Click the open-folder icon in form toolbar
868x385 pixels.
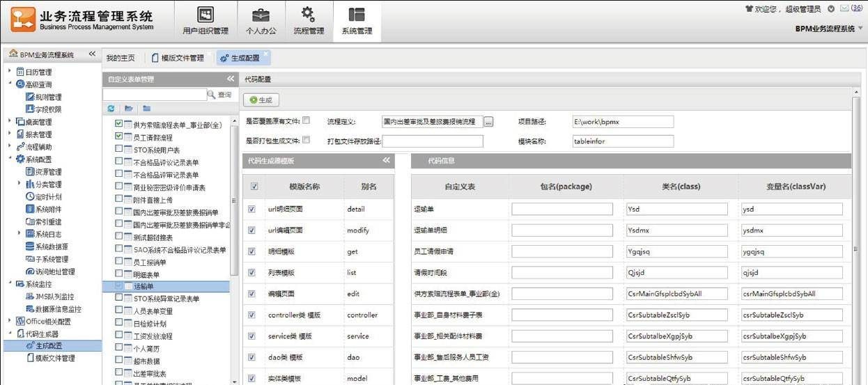click(x=129, y=109)
